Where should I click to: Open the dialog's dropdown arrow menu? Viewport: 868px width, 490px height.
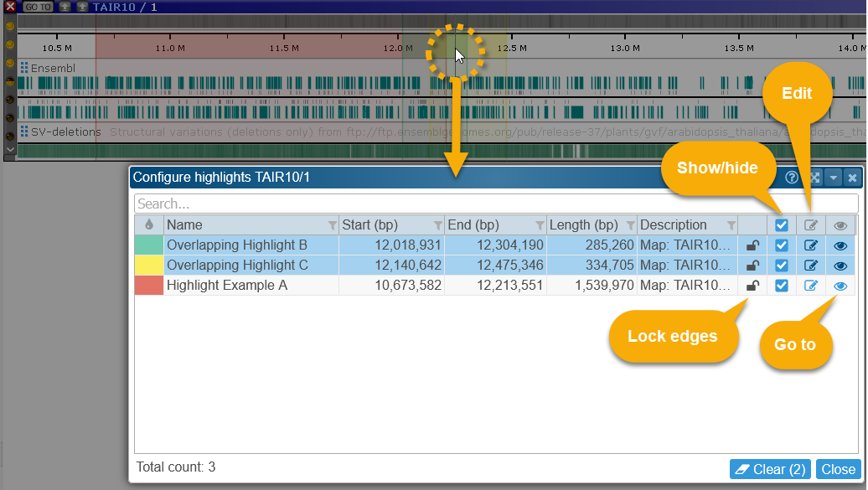click(x=833, y=178)
